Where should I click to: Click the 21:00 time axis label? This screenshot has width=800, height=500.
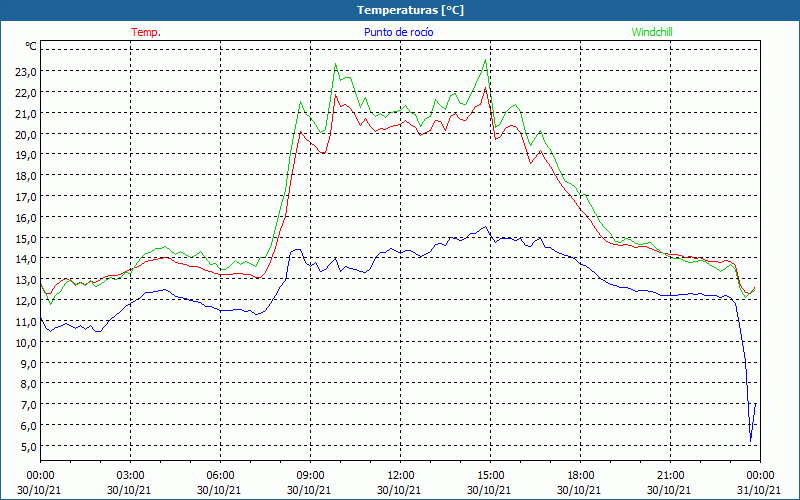point(670,476)
